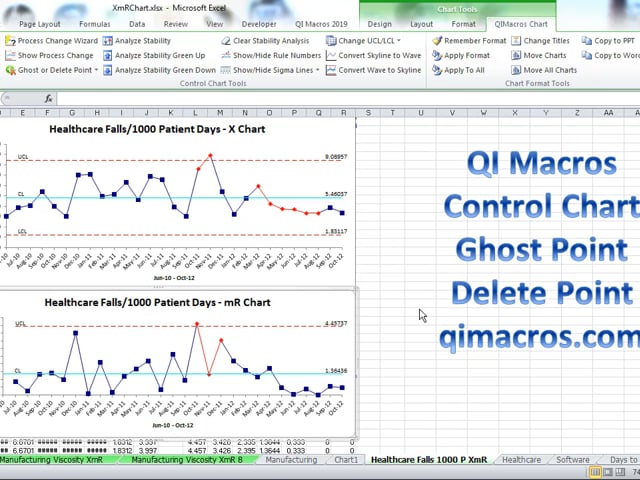Click Apply To All
The height and width of the screenshot is (480, 640).
(458, 70)
